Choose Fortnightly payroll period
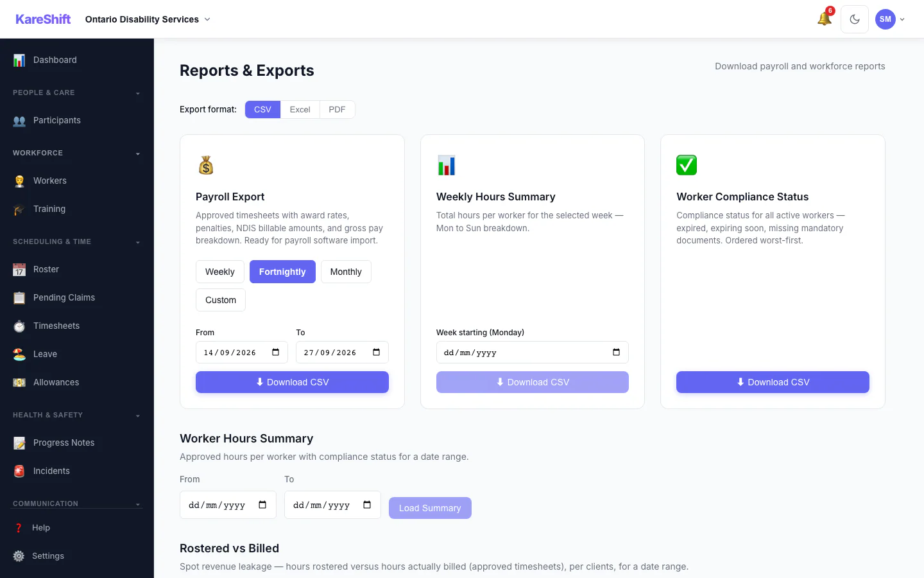 click(x=282, y=272)
